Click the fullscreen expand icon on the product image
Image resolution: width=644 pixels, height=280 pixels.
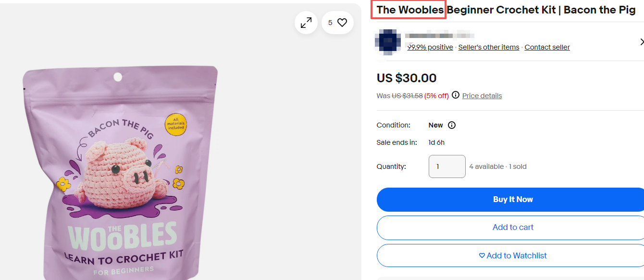[x=306, y=22]
